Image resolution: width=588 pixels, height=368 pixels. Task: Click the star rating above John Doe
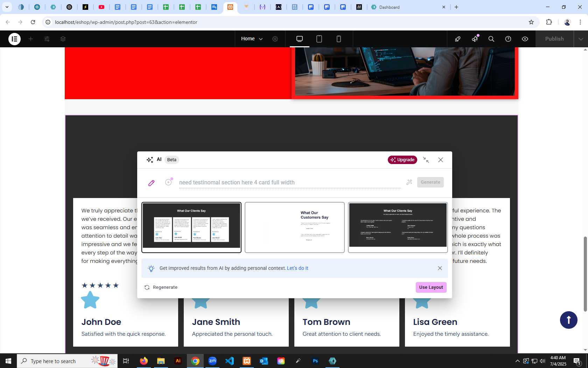click(x=100, y=285)
